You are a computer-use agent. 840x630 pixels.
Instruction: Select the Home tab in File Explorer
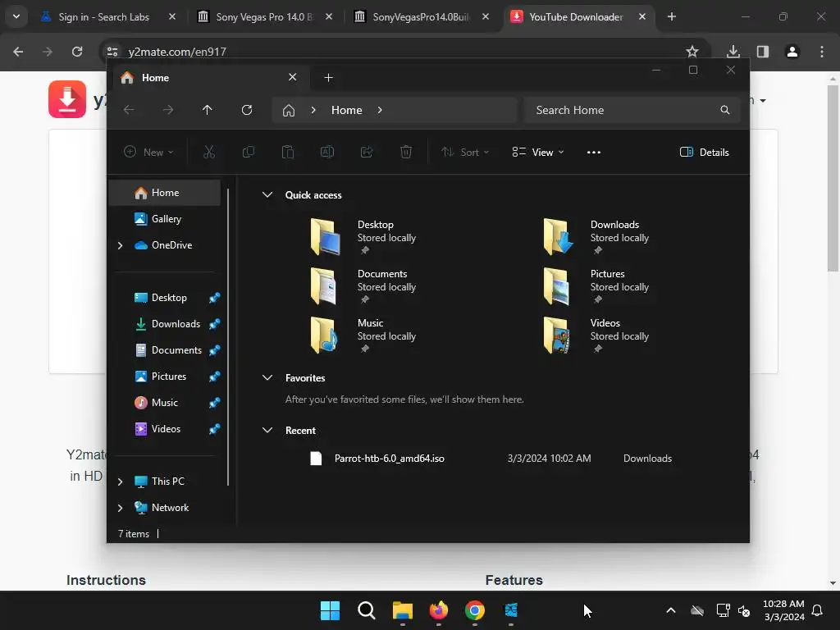pos(209,78)
